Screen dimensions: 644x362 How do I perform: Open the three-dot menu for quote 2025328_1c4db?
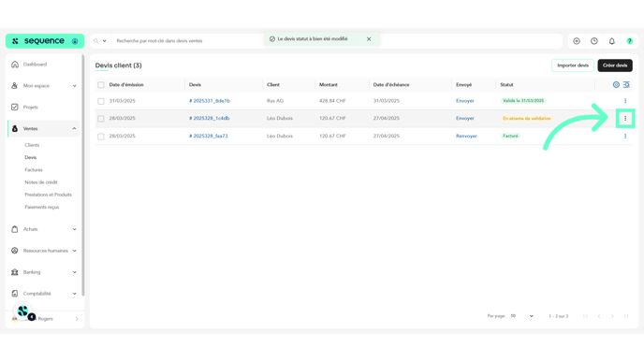point(625,118)
